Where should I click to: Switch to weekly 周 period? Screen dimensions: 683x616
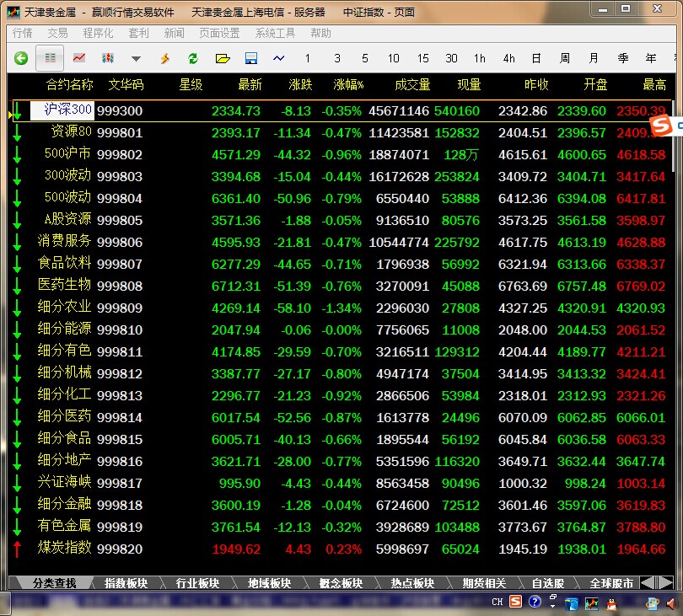coord(565,58)
